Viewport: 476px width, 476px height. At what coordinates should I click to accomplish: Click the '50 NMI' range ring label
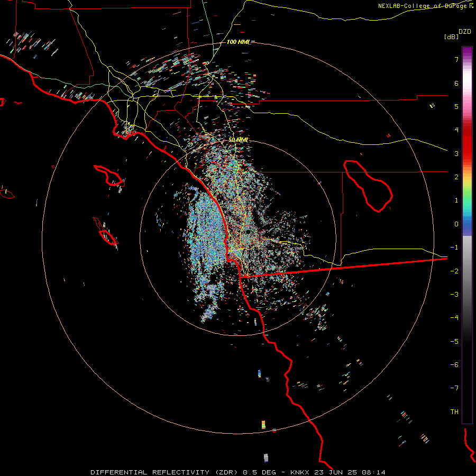click(239, 140)
